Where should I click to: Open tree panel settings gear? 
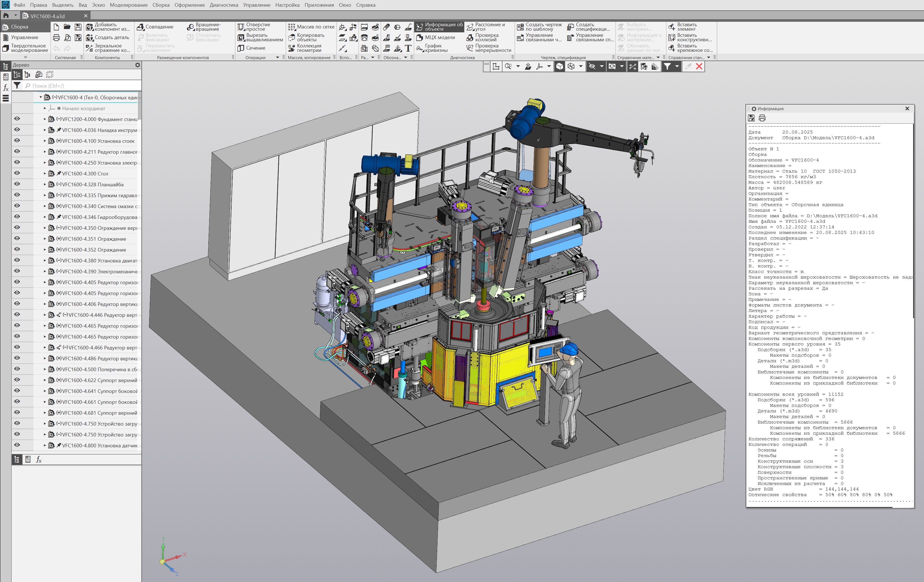pos(137,65)
